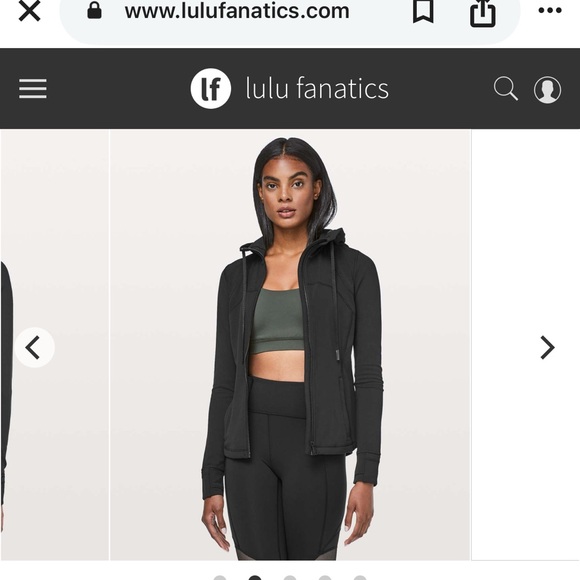Select the www.lulufanatics.com address field
580x580 pixels.
(237, 11)
